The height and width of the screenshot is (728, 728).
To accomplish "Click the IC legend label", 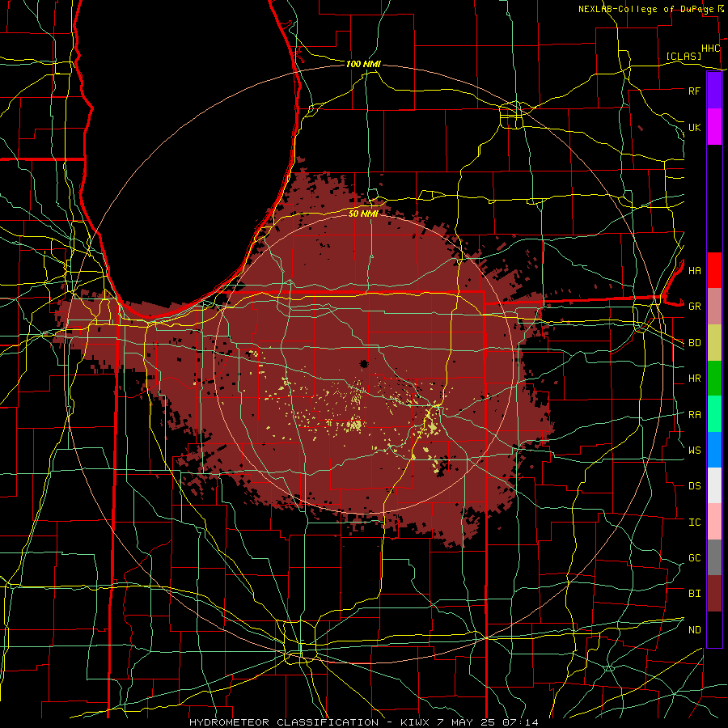I will click(x=694, y=523).
